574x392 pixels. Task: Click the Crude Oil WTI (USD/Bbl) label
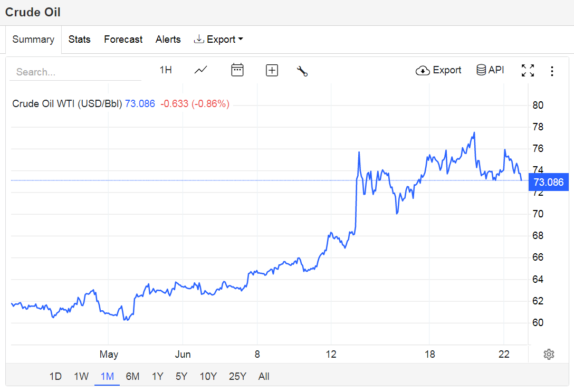pyautogui.click(x=67, y=103)
